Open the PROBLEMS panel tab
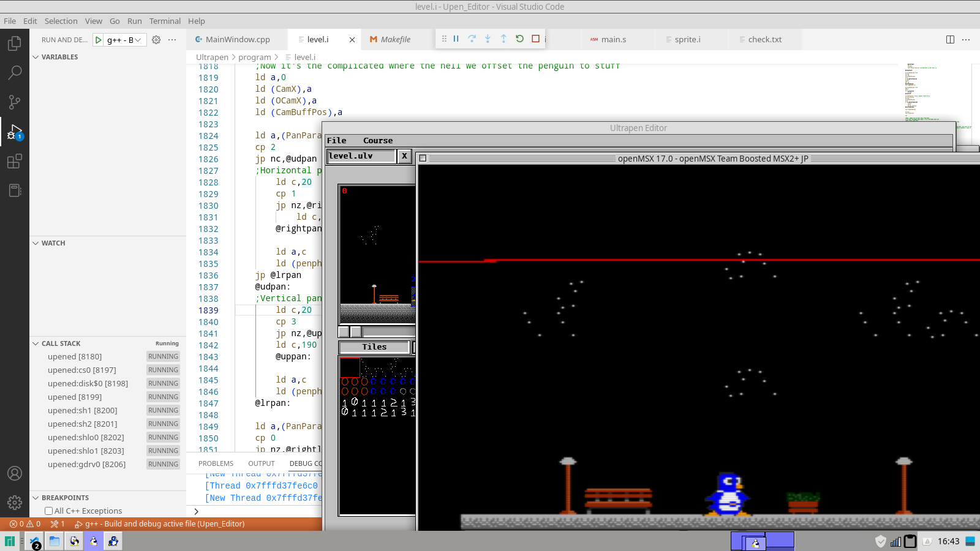Image resolution: width=980 pixels, height=551 pixels. click(x=216, y=463)
